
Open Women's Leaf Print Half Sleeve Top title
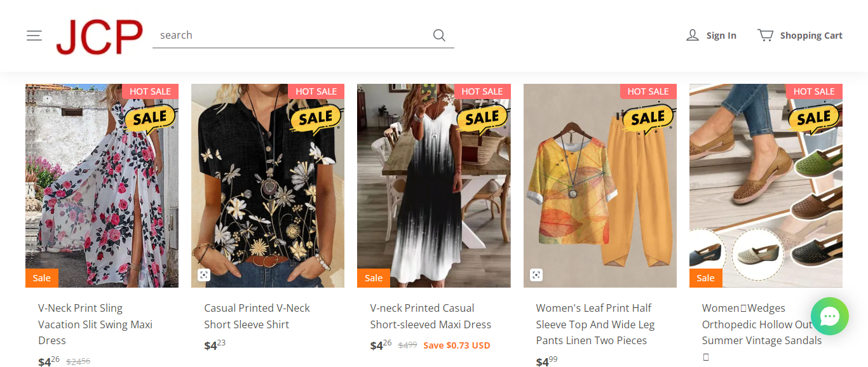[x=595, y=324]
